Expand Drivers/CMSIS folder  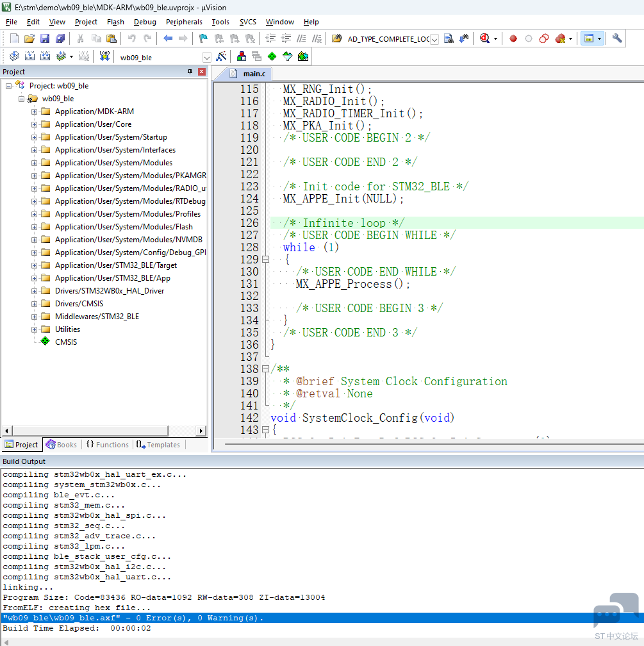pos(34,304)
